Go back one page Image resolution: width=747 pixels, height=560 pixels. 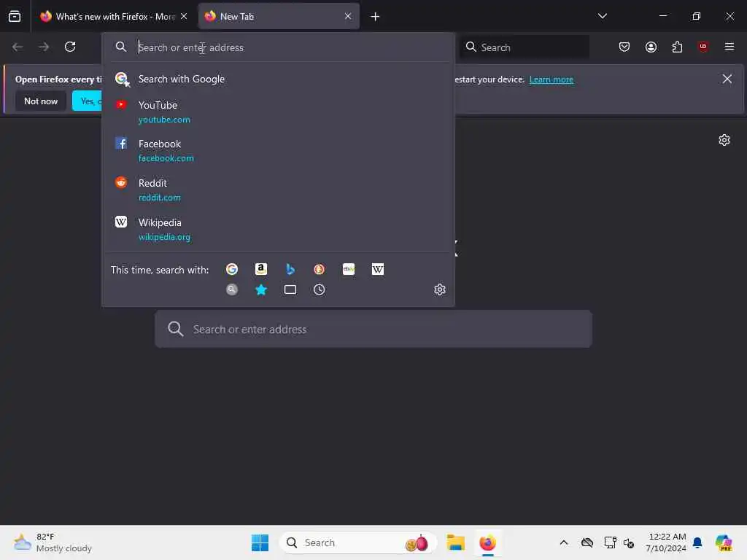[x=18, y=47]
